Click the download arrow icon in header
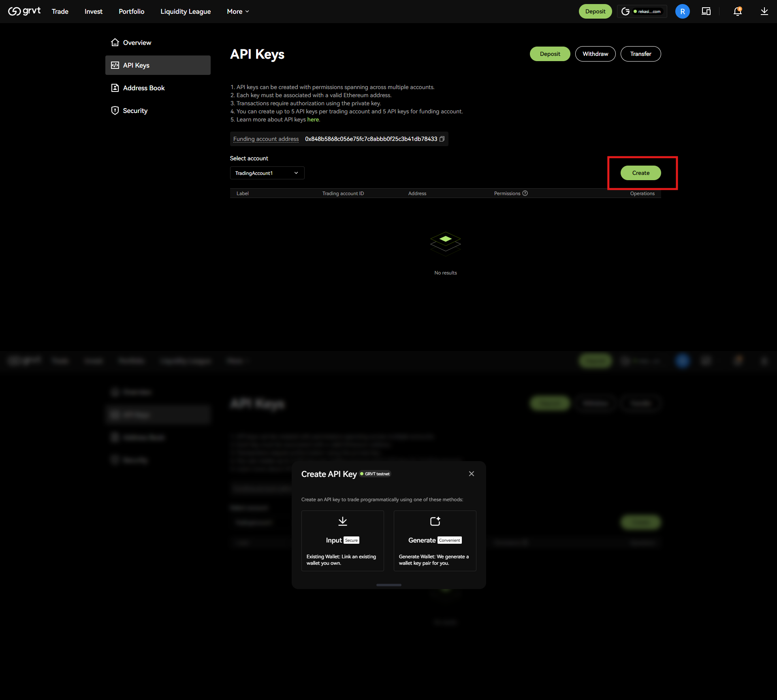 click(764, 11)
